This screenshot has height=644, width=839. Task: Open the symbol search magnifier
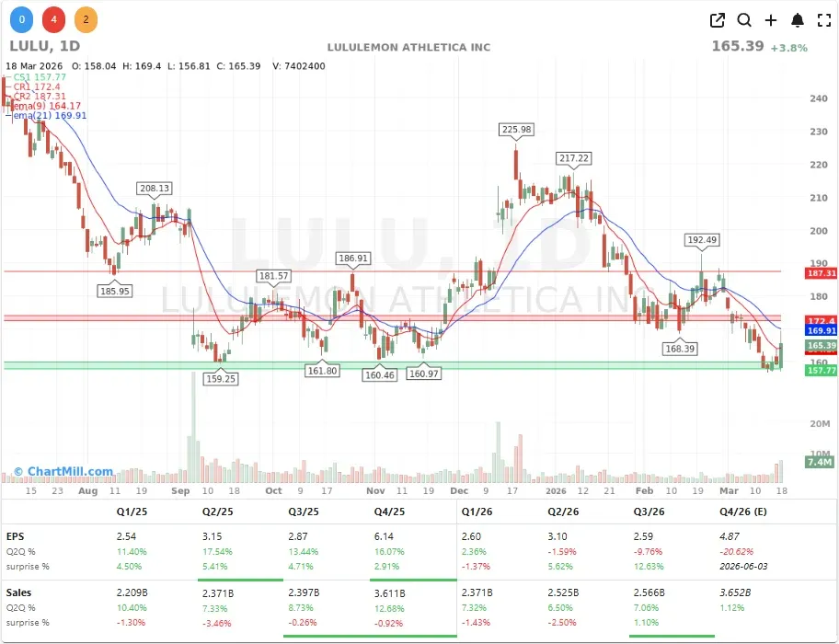(x=744, y=19)
